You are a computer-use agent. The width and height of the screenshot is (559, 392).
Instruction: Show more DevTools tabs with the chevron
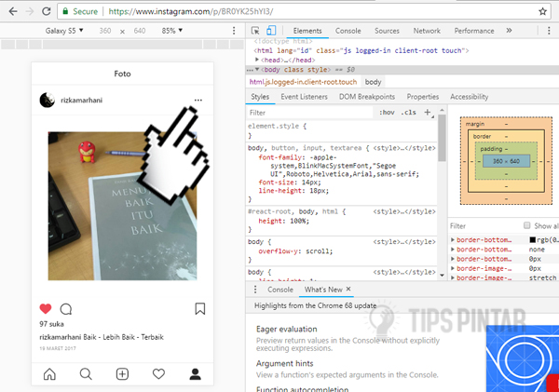pos(509,31)
